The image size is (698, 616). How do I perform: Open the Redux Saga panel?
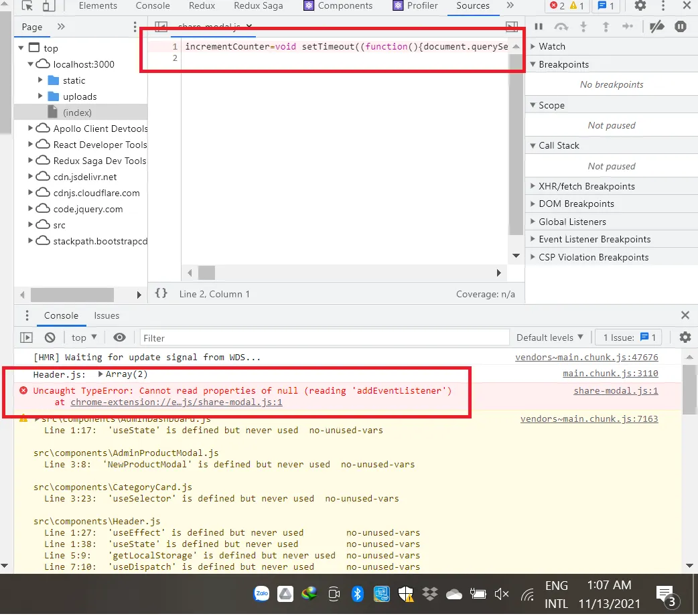click(258, 6)
